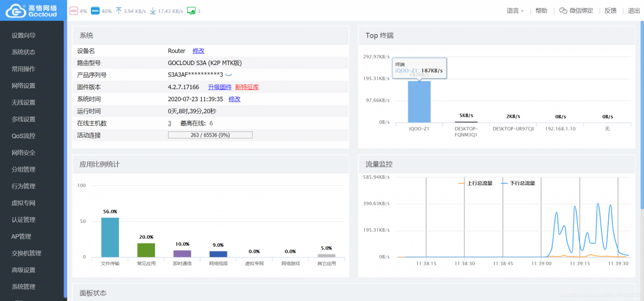Click the WeChat binding icon
Viewport: 644px width, 301px height.
pyautogui.click(x=563, y=11)
